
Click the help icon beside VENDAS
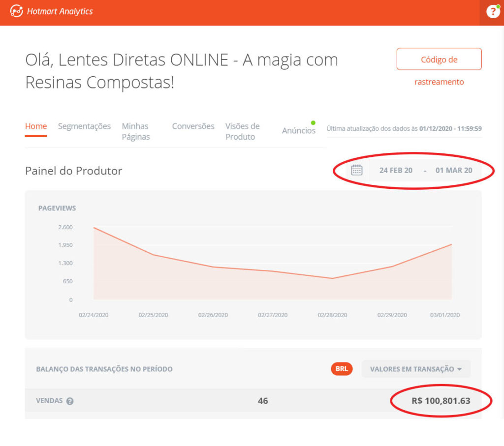point(70,401)
